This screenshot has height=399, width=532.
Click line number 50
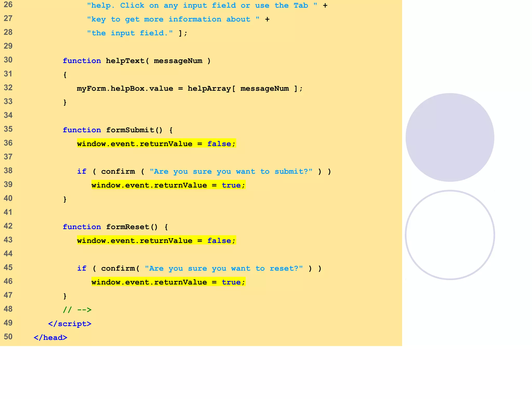point(8,337)
